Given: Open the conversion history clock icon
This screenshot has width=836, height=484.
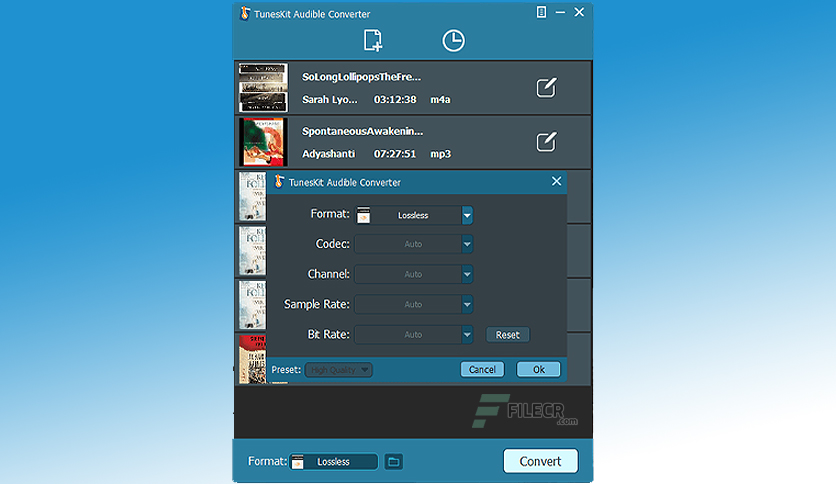Looking at the screenshot, I should [453, 41].
